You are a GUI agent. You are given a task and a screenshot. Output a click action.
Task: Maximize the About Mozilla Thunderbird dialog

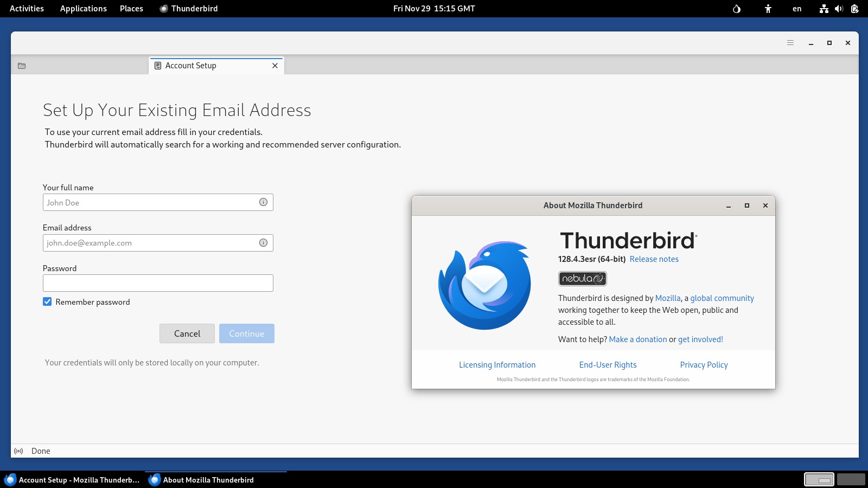(747, 206)
